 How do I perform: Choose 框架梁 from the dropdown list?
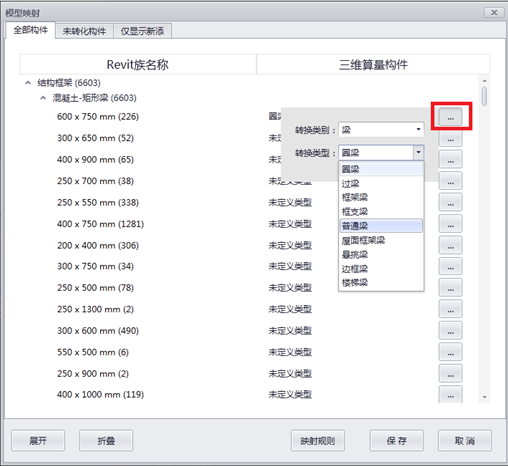381,197
